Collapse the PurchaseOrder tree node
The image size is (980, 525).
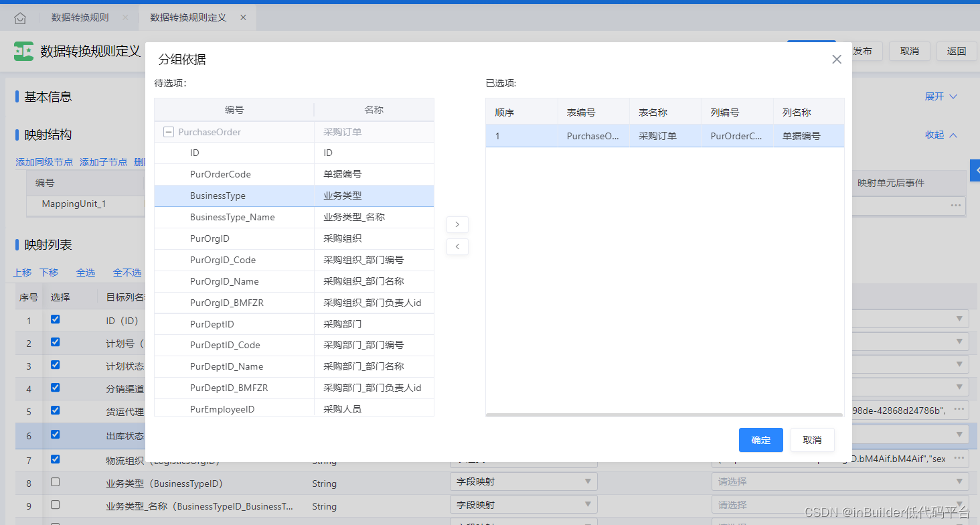point(169,132)
